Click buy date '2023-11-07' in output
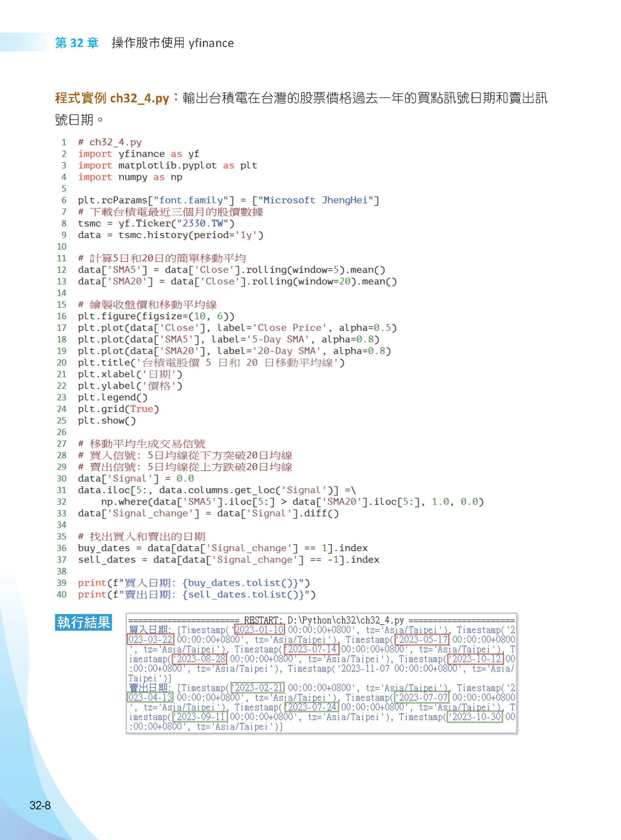The image size is (621, 840). click(364, 669)
